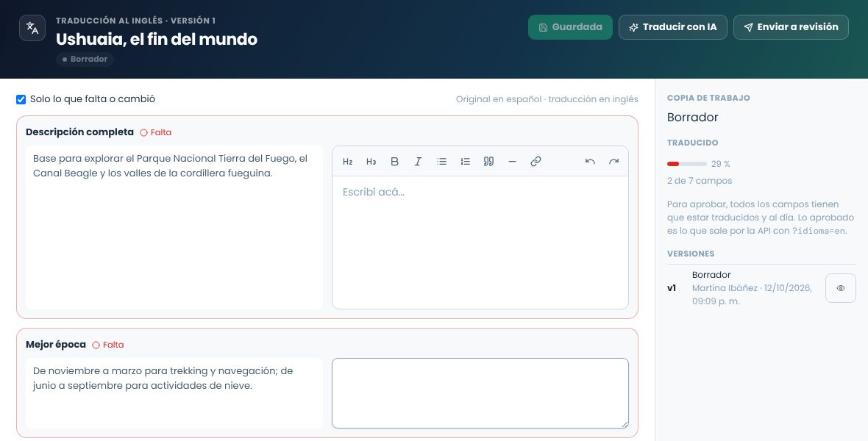Viewport: 868px width, 441px height.
Task: Click the 'Falta' status next to Mejor época
Action: 108,345
